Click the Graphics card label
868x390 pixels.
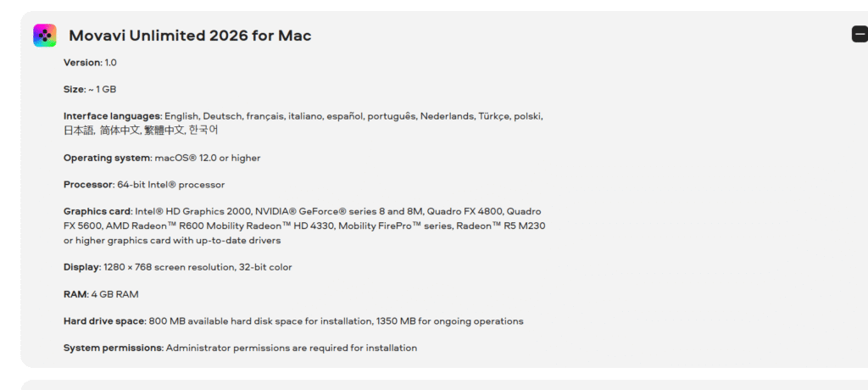pos(97,211)
